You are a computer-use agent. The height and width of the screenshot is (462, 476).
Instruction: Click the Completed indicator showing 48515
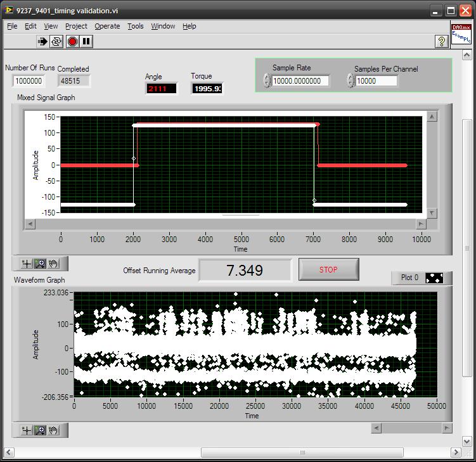74,81
